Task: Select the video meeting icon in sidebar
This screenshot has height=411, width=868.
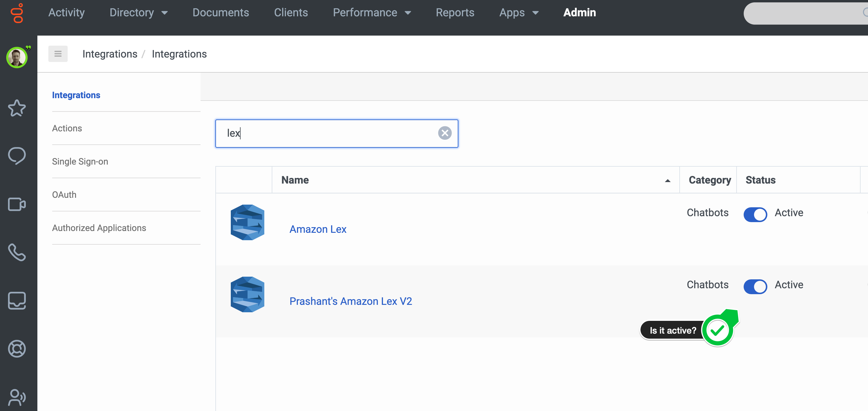Action: click(17, 204)
